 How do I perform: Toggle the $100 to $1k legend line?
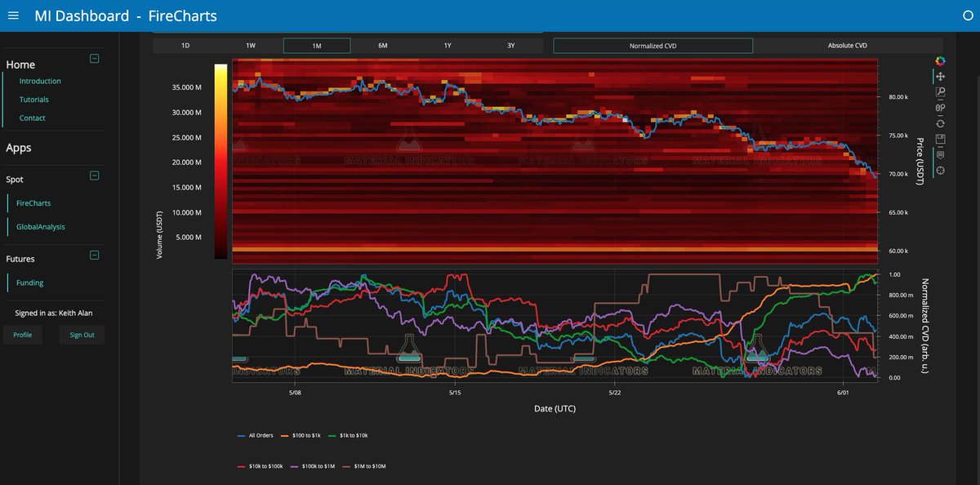coord(302,436)
